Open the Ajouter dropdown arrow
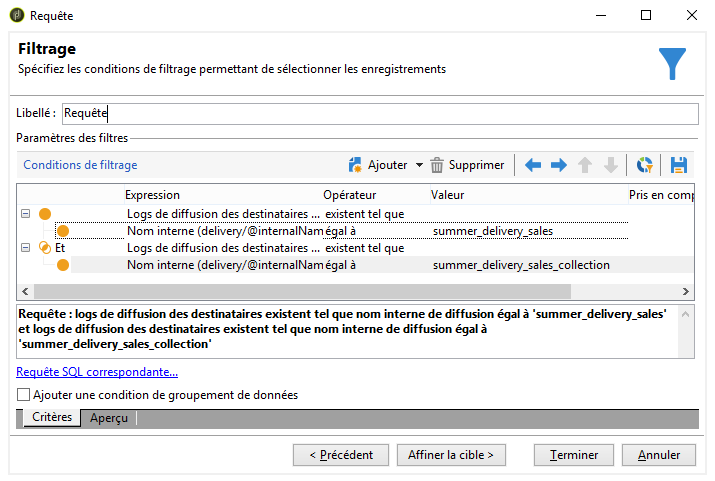 [x=419, y=165]
